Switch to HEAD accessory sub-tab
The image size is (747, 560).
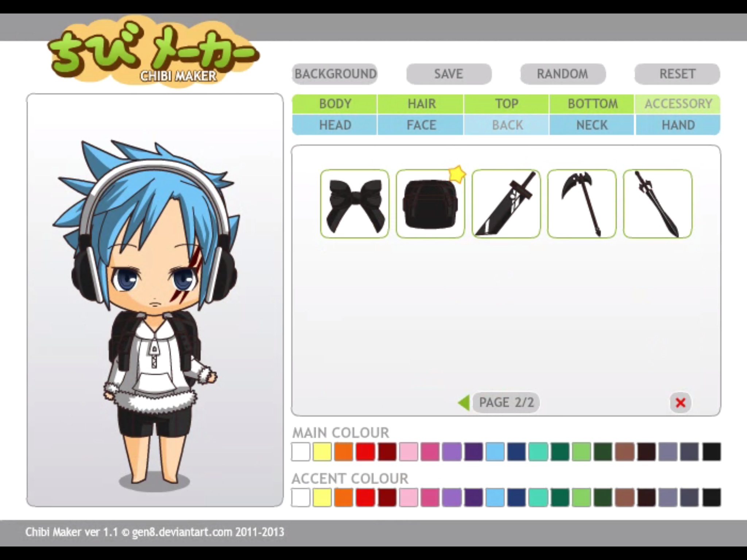click(x=335, y=125)
